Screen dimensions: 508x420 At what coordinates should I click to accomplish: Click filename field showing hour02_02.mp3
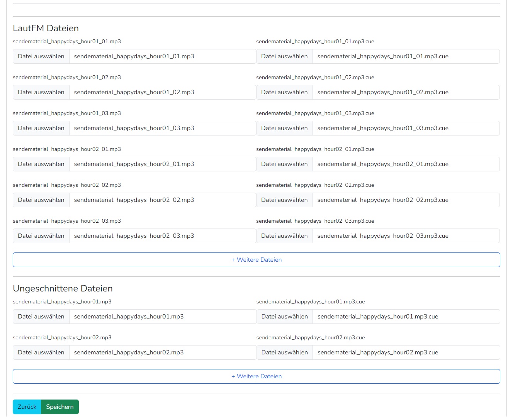163,200
